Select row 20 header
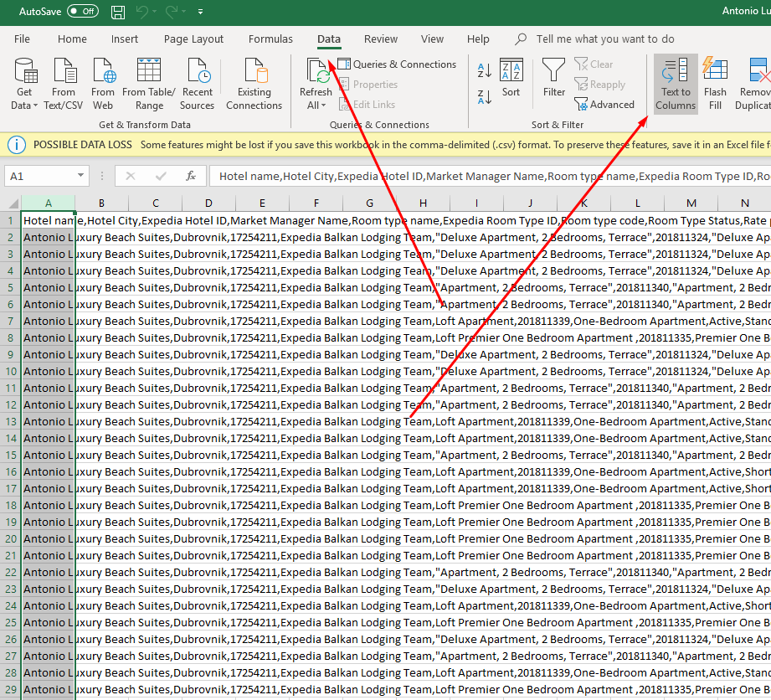 click(x=11, y=538)
